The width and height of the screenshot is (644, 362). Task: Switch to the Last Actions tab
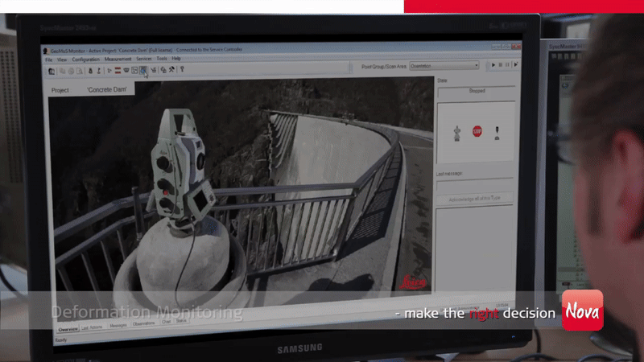tap(92, 327)
